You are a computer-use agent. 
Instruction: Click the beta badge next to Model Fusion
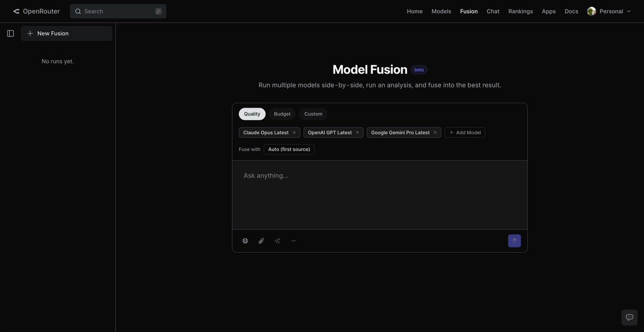419,70
